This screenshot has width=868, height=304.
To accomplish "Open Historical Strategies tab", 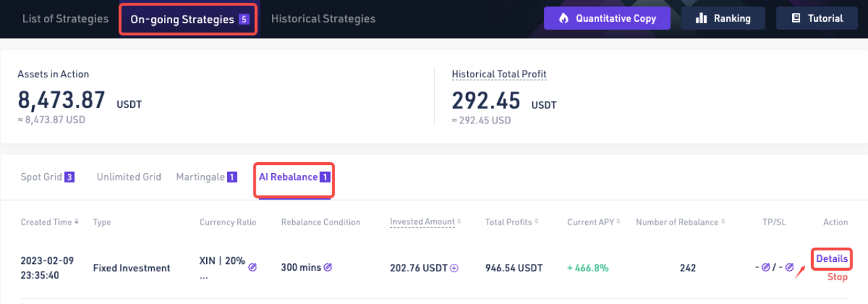I will (x=323, y=18).
